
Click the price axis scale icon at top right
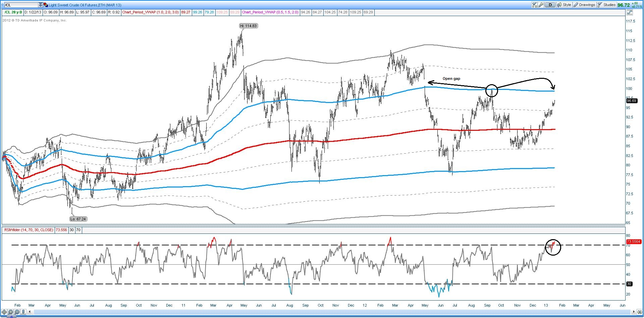629,12
